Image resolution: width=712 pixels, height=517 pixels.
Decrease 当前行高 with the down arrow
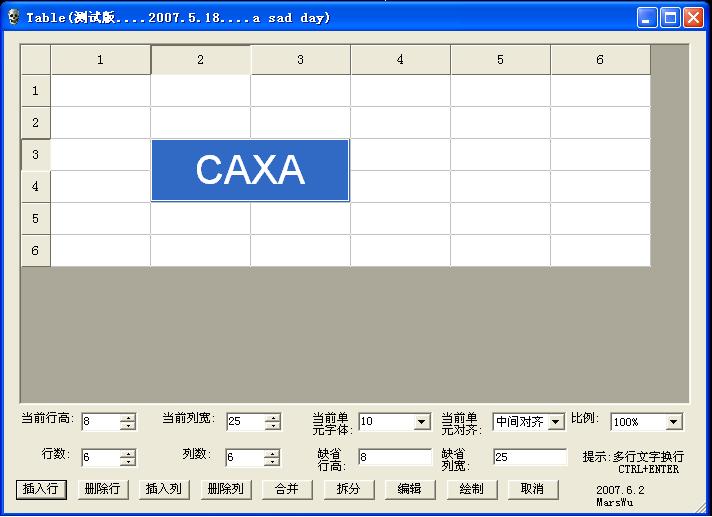tap(128, 426)
